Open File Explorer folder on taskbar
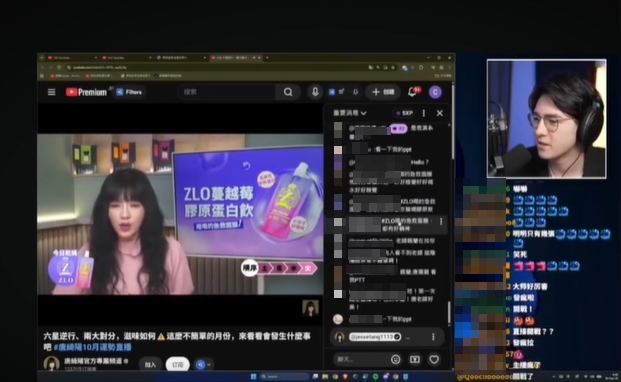621x382 pixels. click(x=325, y=376)
